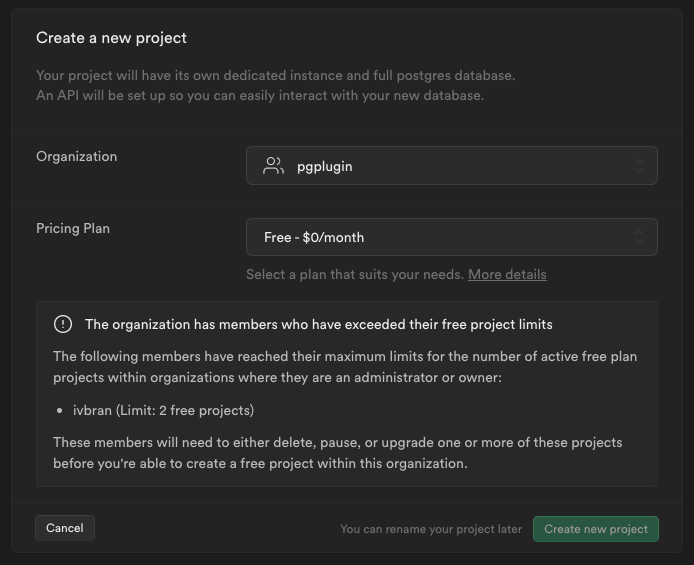Click the 'Free - $0/month' plan value
Viewport: 694px width, 565px height.
coord(314,237)
